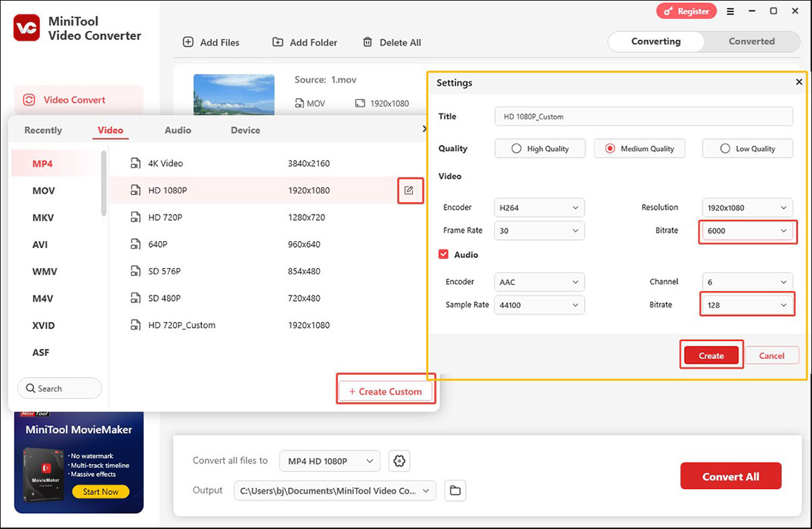
Task: Select the High Quality radio button
Action: [x=516, y=149]
